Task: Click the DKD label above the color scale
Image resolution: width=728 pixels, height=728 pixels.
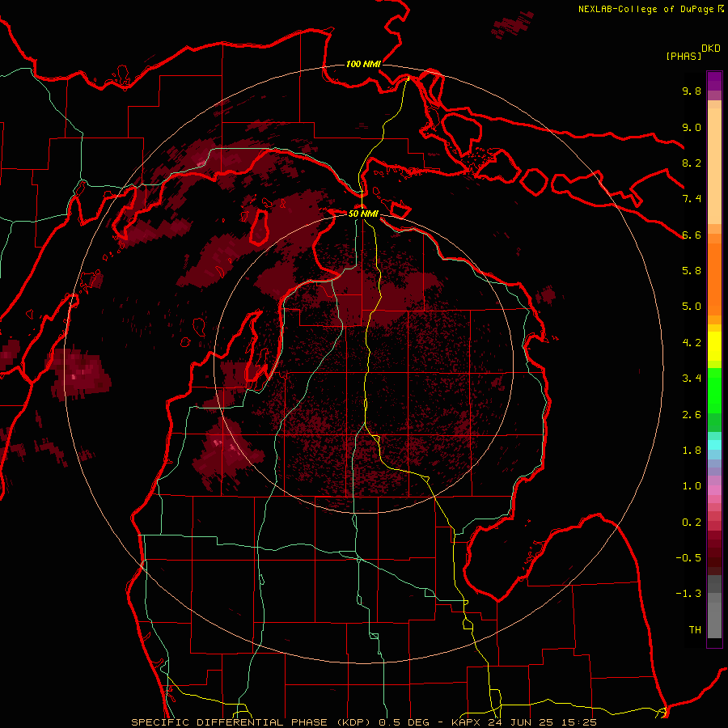Action: 711,49
